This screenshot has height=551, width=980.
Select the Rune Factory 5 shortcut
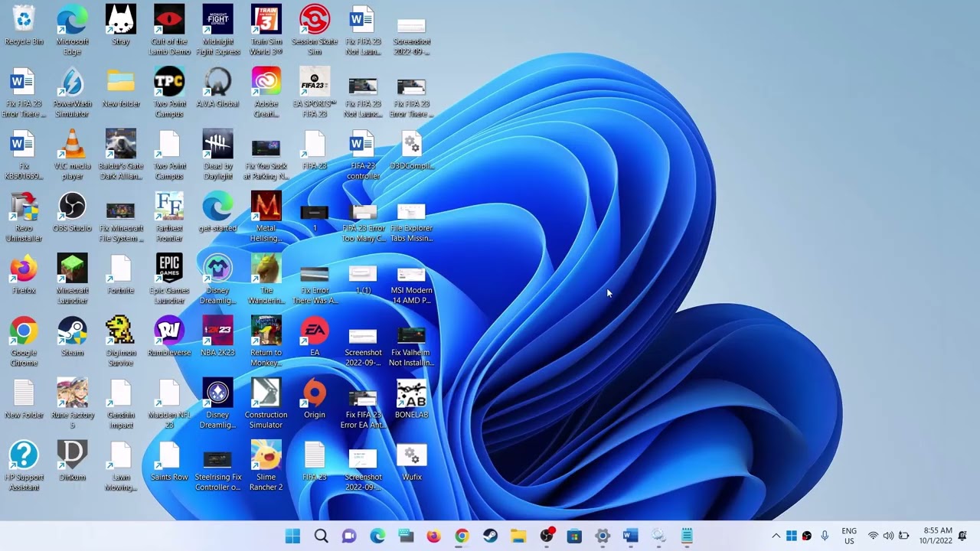[72, 403]
